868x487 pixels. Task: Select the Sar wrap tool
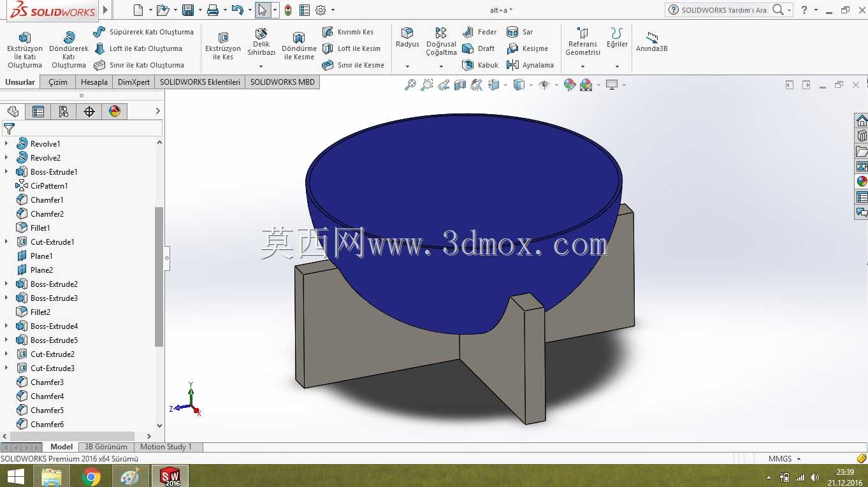tap(519, 32)
